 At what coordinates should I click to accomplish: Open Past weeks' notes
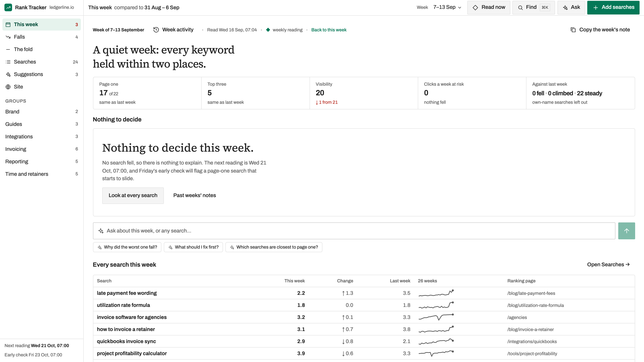[194, 196]
